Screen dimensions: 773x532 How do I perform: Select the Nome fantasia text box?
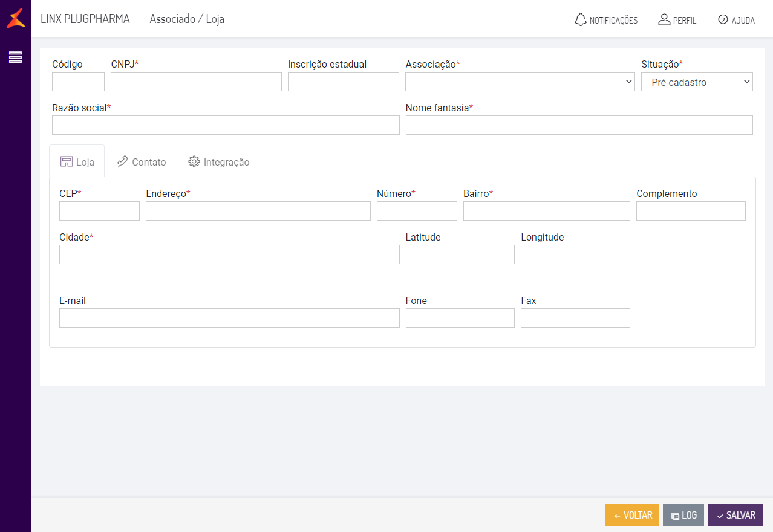coord(579,125)
